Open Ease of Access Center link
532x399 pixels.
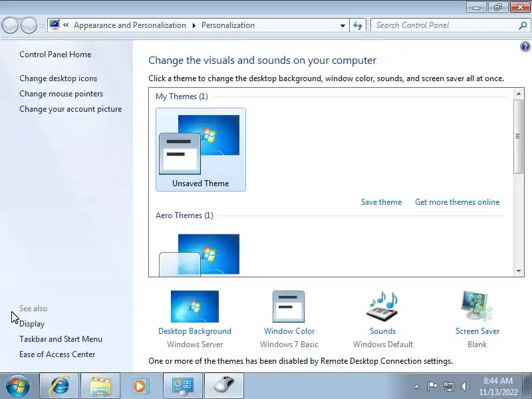57,354
